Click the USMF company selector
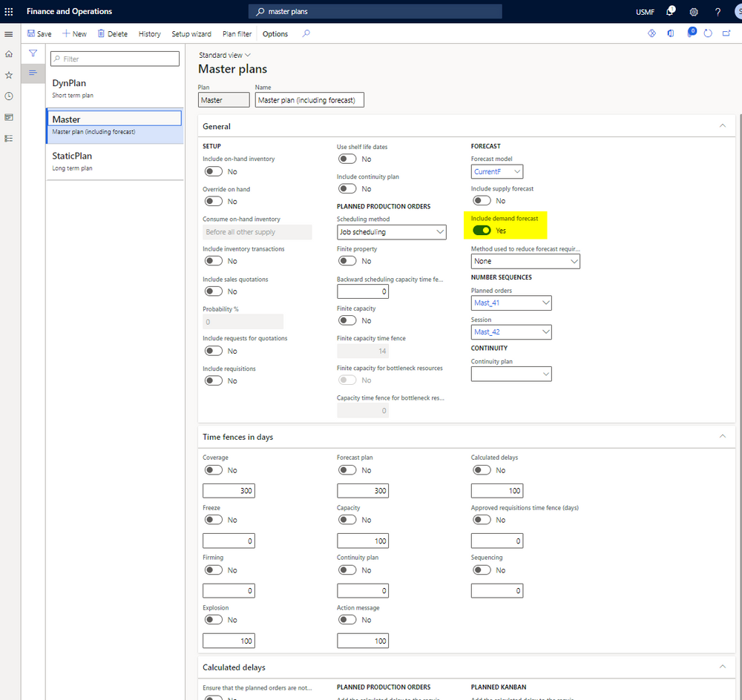The image size is (742, 700). 645,12
